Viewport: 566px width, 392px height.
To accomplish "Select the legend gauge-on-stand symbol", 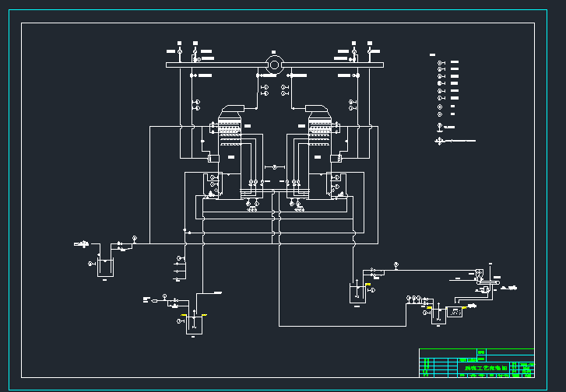I will pyautogui.click(x=440, y=128).
